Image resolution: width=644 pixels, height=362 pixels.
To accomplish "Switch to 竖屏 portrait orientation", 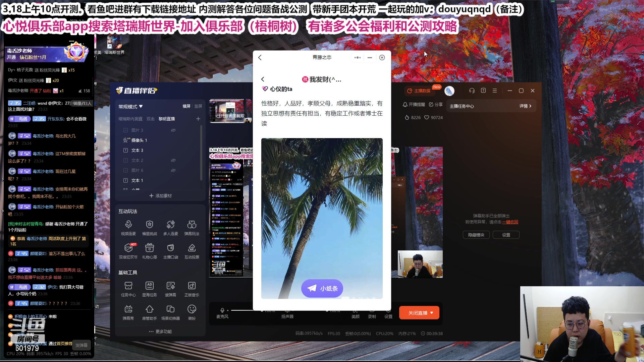I will pyautogui.click(x=198, y=106).
